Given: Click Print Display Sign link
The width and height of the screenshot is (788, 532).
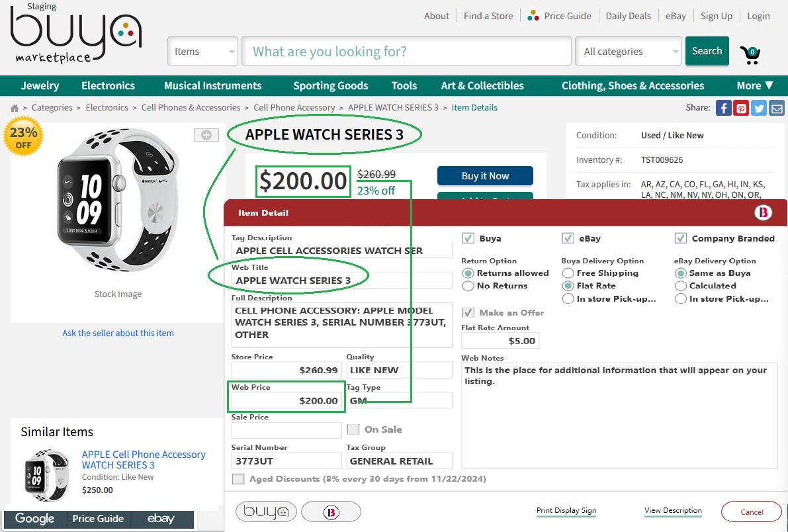Looking at the screenshot, I should point(566,510).
